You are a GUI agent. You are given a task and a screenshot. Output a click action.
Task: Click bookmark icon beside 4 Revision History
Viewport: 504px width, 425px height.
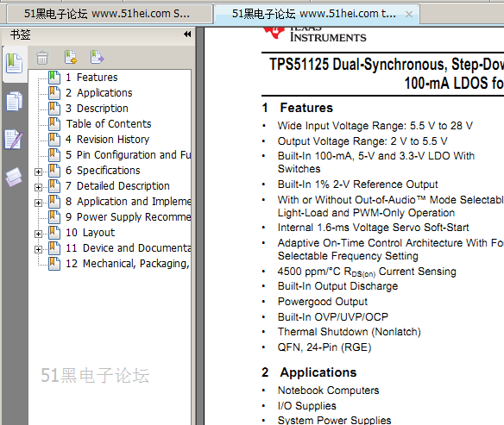pos(54,140)
